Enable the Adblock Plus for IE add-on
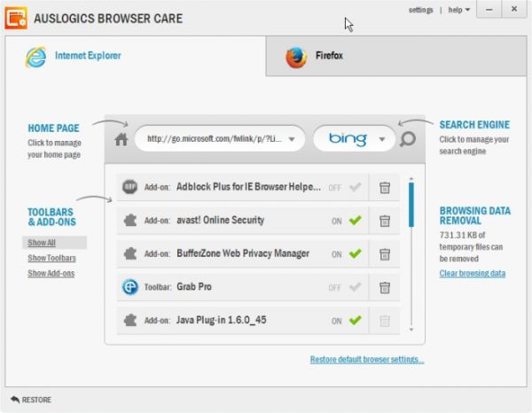This screenshot has width=532, height=413. pos(356,187)
